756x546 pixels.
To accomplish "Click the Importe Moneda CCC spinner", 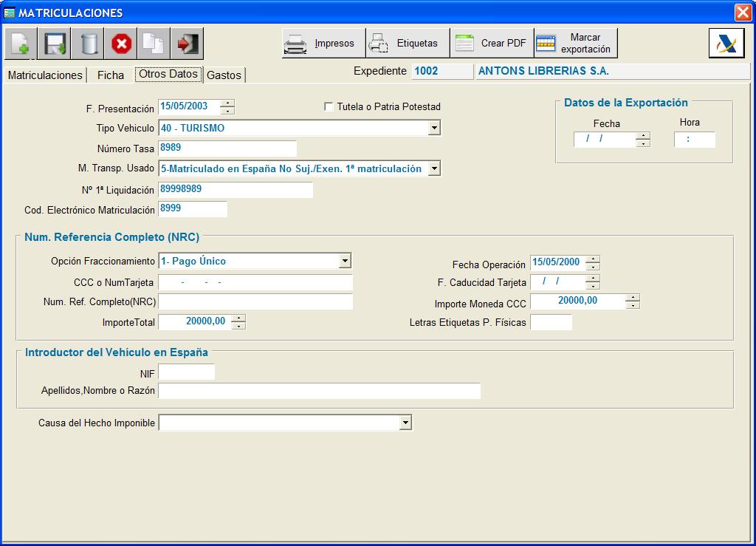I will coord(633,301).
